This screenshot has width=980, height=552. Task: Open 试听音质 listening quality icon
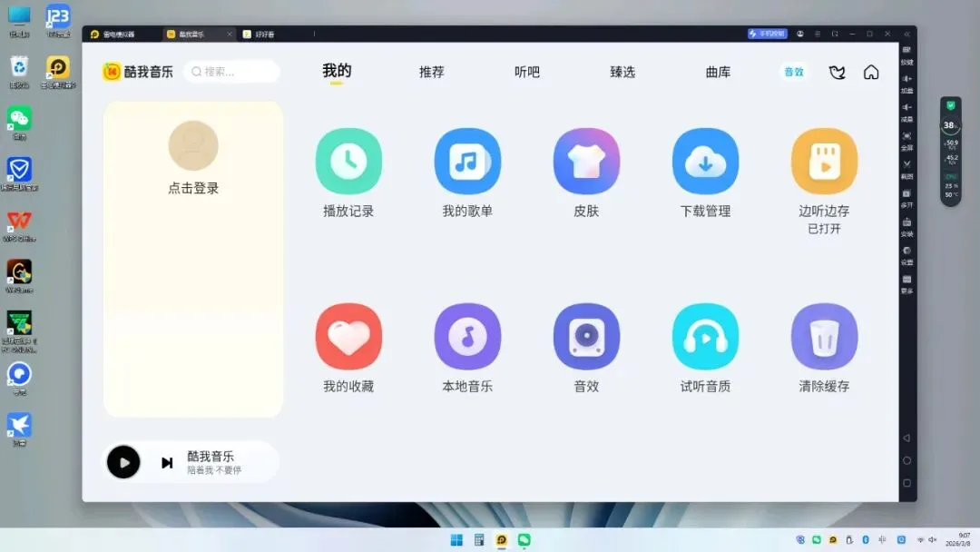705,336
